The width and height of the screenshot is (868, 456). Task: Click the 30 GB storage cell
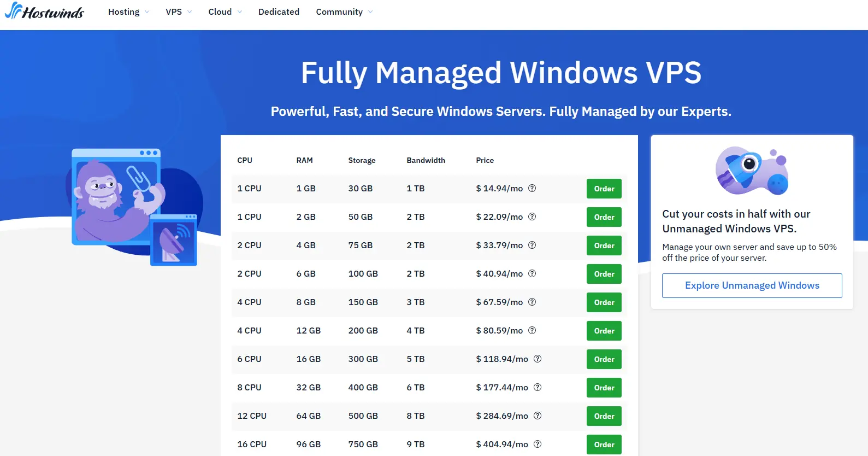pos(360,188)
